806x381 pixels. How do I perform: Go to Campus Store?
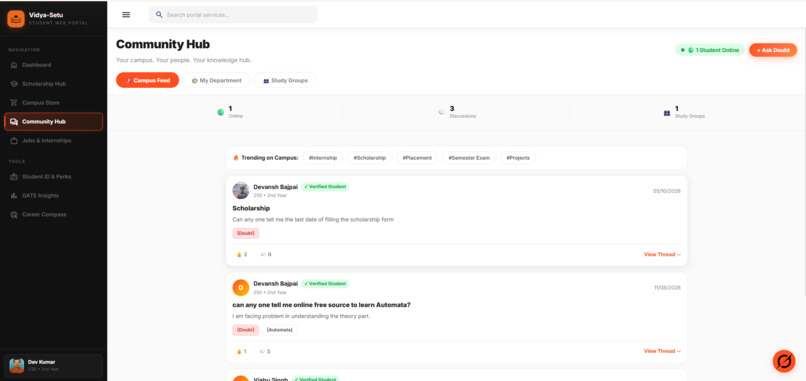pos(53,103)
